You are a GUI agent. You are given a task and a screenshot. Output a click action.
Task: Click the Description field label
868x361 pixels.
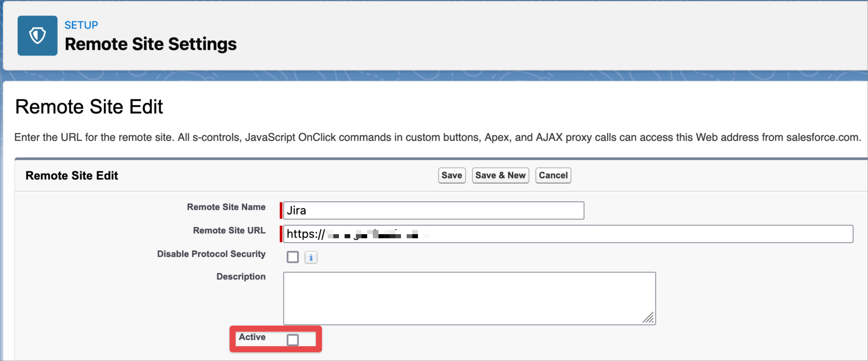click(241, 276)
